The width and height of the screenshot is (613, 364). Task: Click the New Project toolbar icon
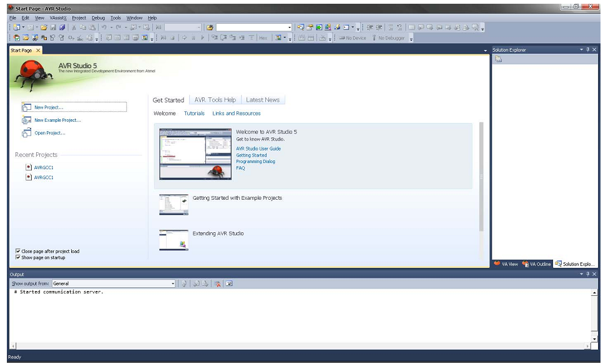(16, 27)
